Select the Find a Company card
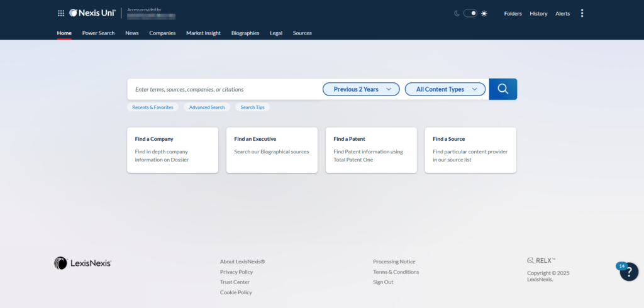The image size is (644, 308). tap(172, 150)
